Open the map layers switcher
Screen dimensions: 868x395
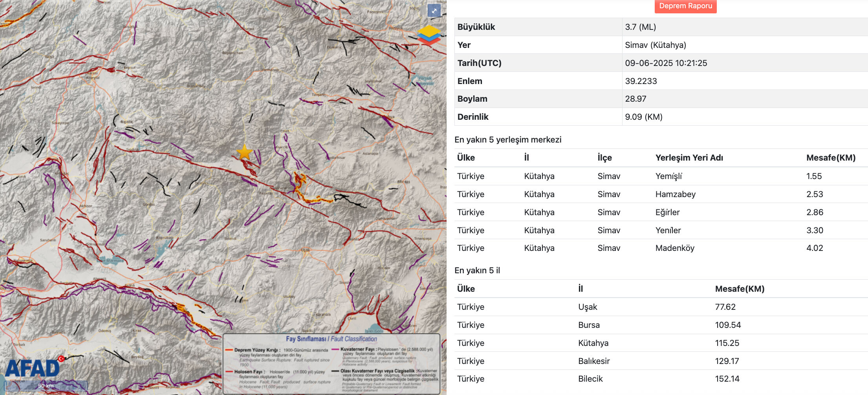(x=429, y=35)
